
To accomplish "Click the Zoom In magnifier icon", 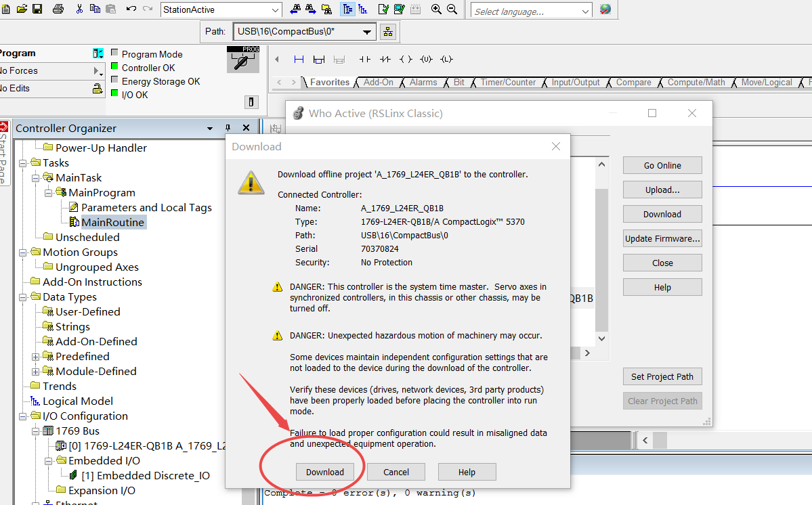I will [x=436, y=9].
